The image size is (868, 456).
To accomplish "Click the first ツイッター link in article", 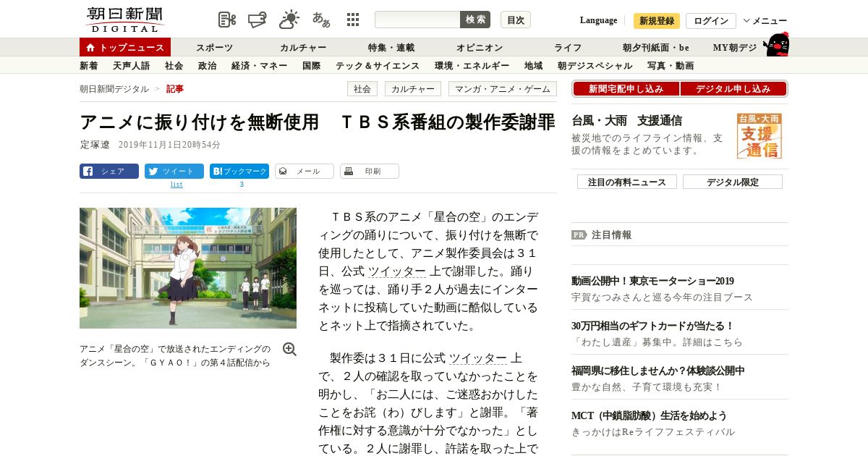I will [397, 271].
